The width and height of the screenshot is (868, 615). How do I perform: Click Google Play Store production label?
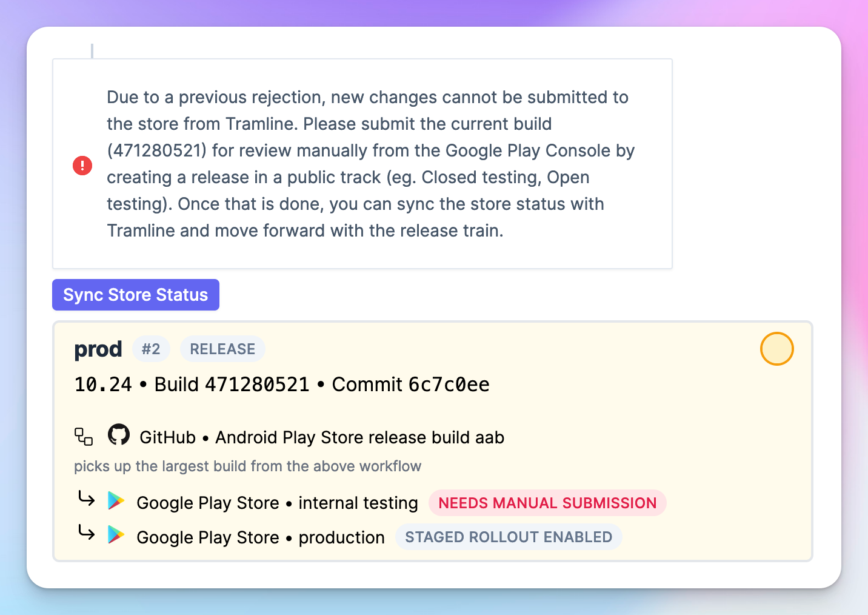point(261,537)
